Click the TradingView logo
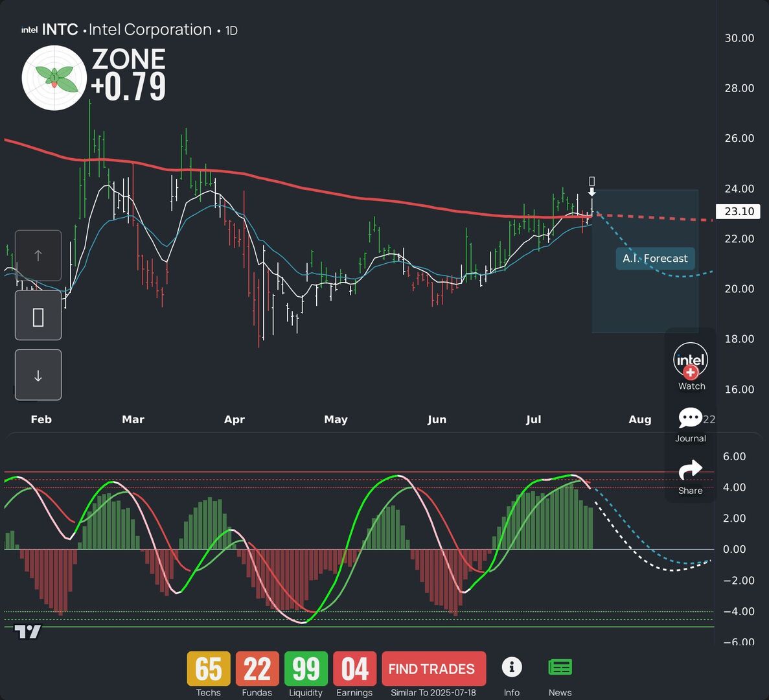Viewport: 769px width, 700px height. pyautogui.click(x=27, y=631)
